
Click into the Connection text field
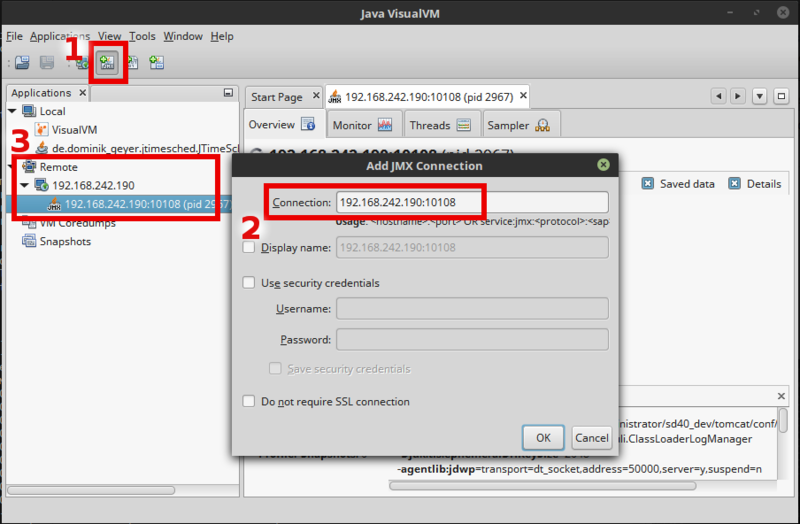471,202
